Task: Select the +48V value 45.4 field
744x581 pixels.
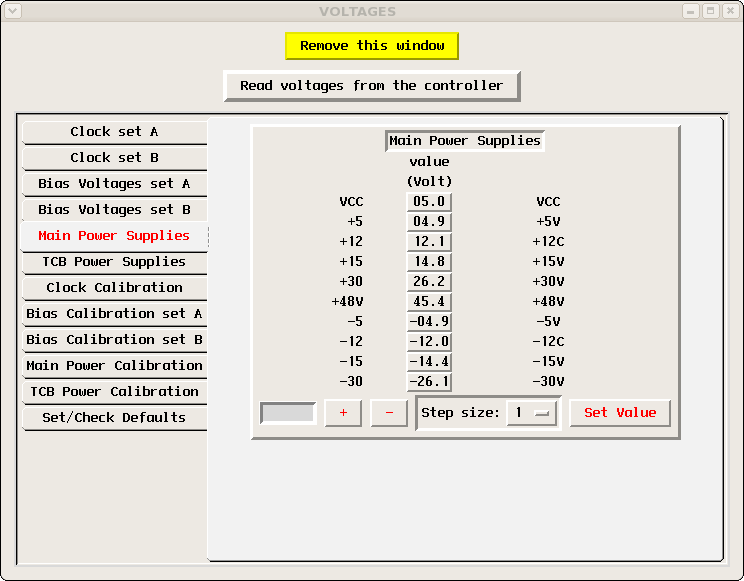Action: (429, 301)
